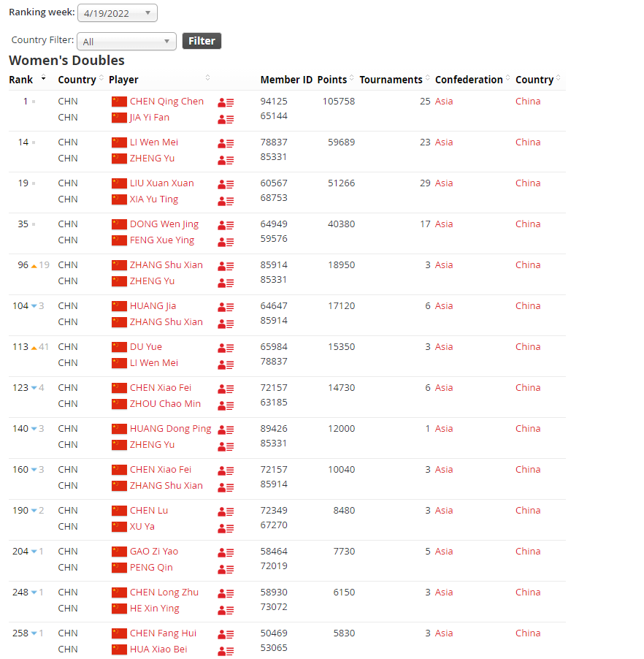
Task: Click profile icon next to JIA Yi Fan
Action: click(226, 119)
